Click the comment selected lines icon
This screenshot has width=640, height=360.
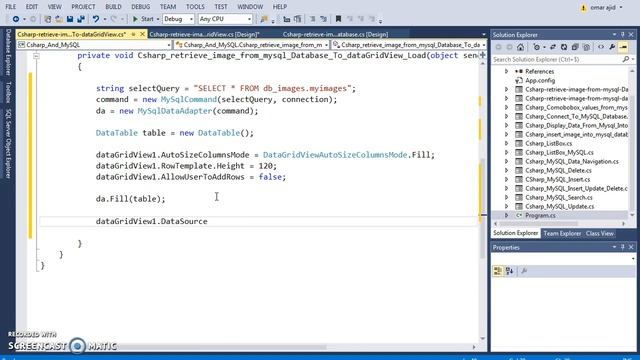(312, 19)
